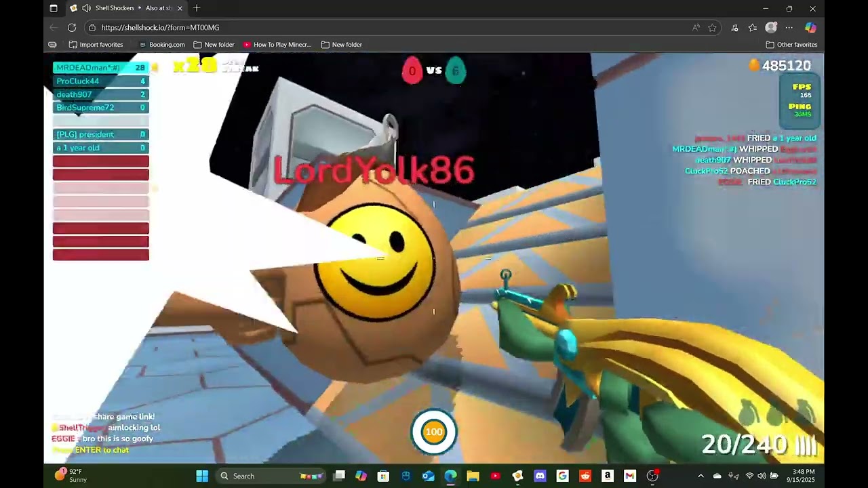Expand the Other favorites folder
This screenshot has height=488, width=868.
coord(791,45)
